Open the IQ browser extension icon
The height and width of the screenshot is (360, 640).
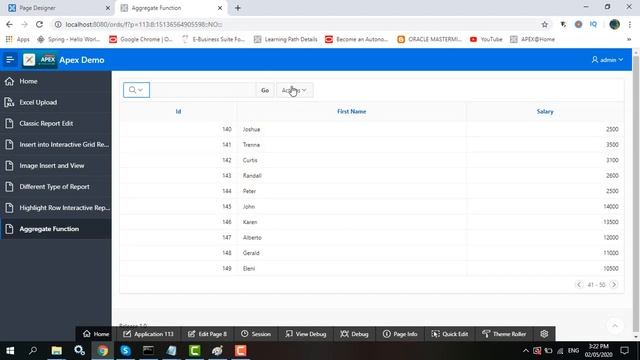[x=593, y=24]
